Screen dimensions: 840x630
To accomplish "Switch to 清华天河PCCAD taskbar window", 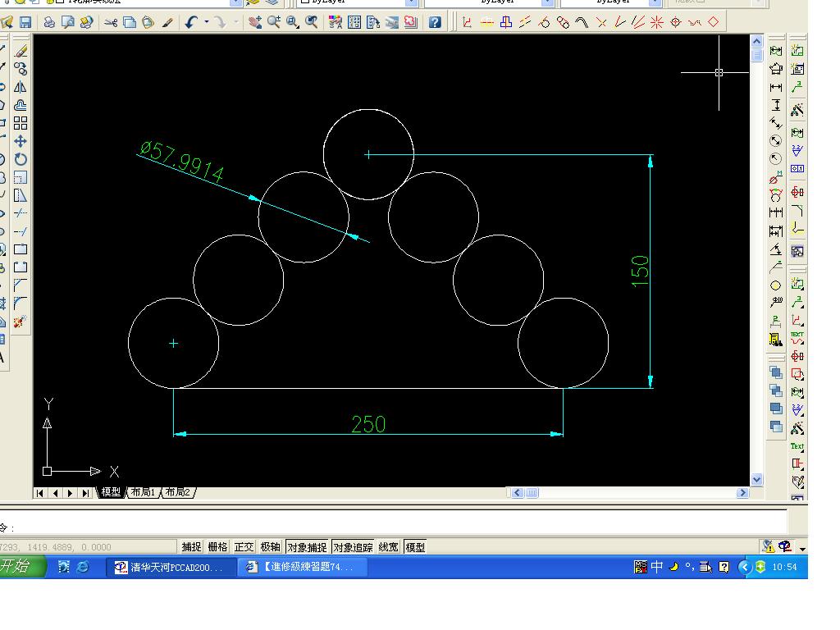I will [x=171, y=567].
